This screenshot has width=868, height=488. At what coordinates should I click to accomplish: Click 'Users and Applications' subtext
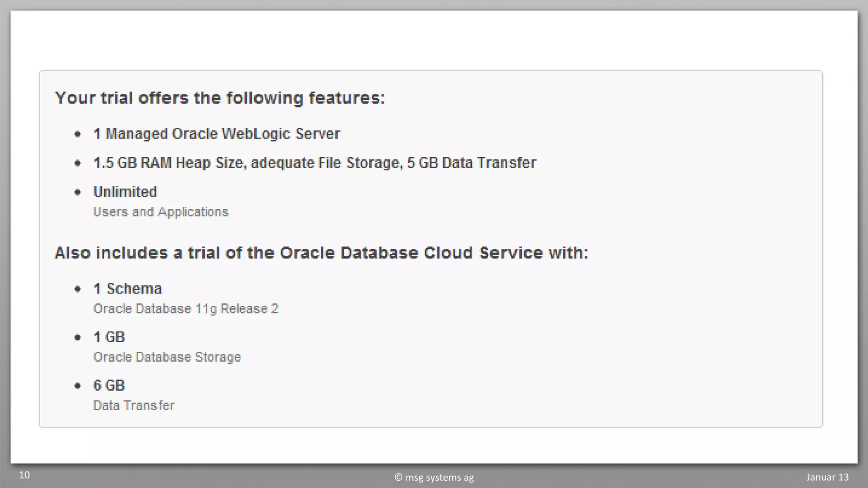(x=161, y=212)
